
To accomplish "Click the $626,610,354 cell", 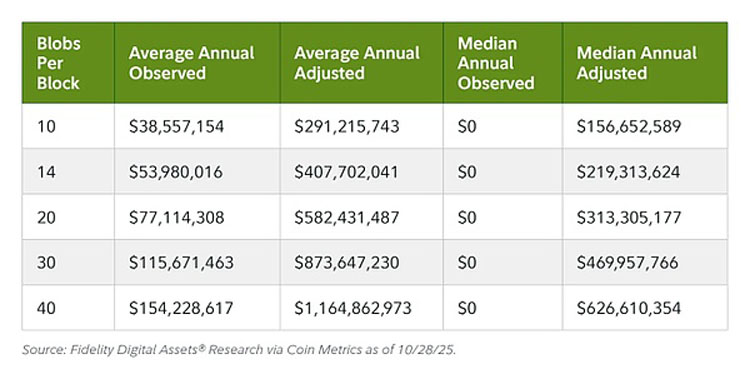I will (645, 308).
